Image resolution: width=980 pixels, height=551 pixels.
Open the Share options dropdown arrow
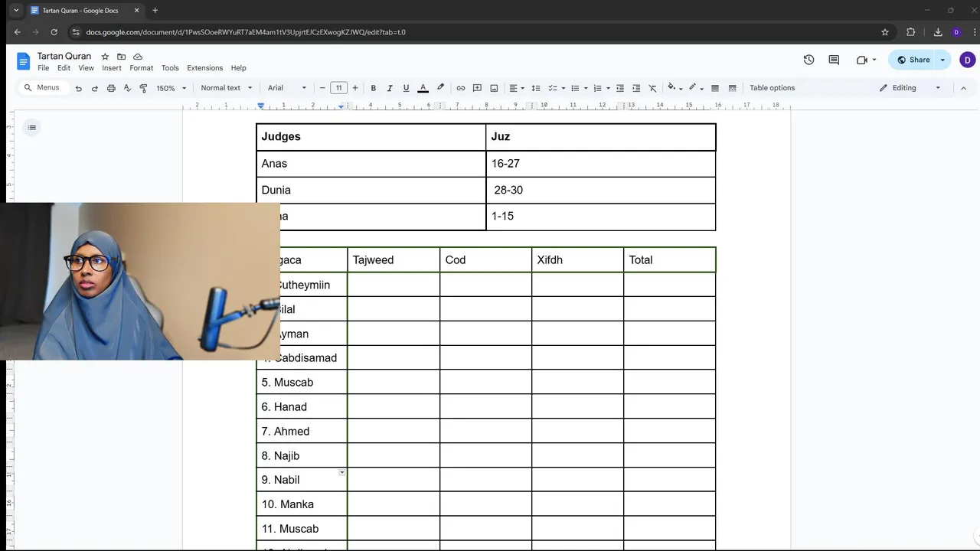point(942,60)
